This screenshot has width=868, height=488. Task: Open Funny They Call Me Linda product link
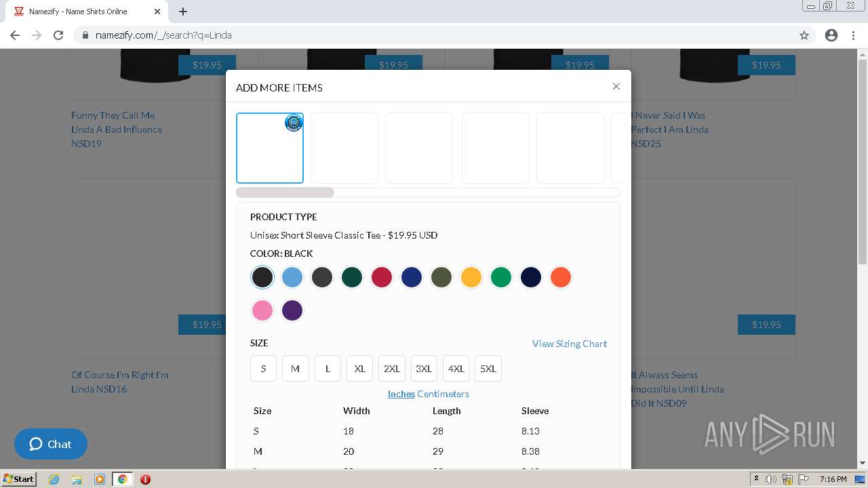click(x=117, y=129)
